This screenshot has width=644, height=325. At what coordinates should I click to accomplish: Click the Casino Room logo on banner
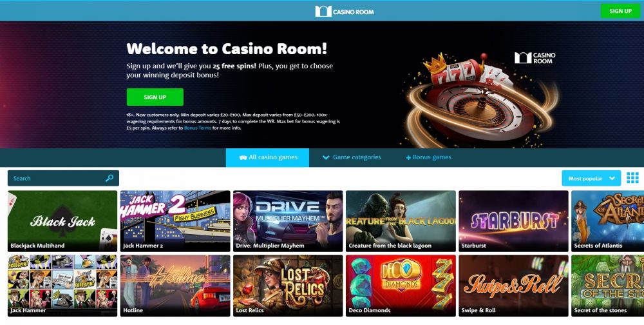[x=535, y=58]
